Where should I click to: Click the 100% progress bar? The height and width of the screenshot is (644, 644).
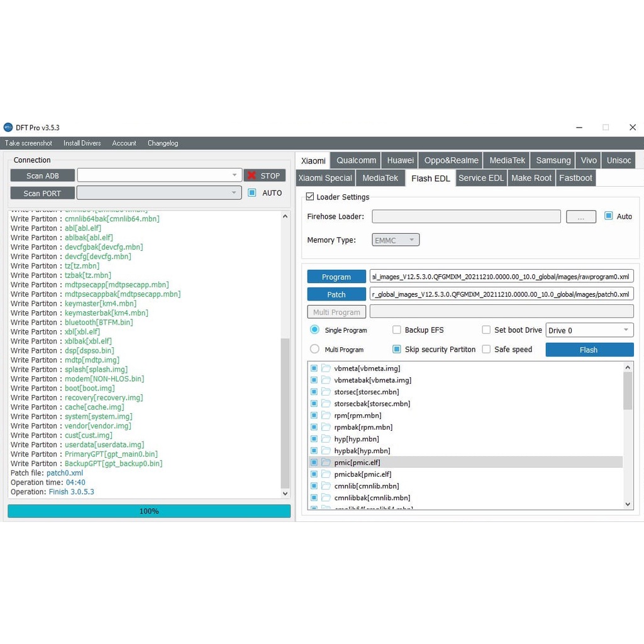tap(149, 511)
